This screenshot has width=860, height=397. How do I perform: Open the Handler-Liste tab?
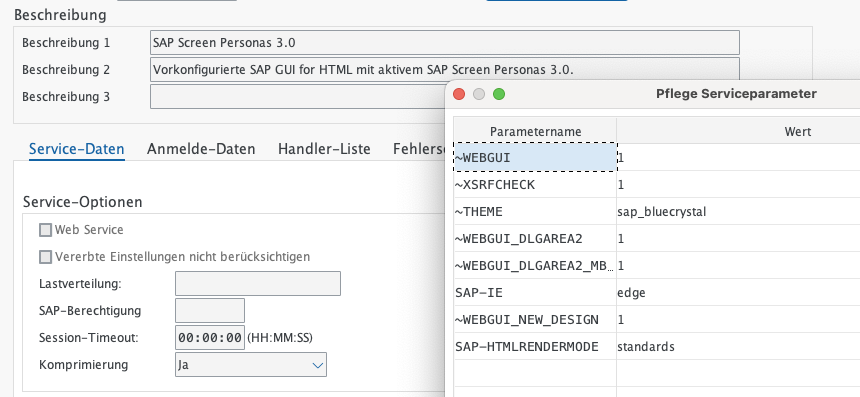coord(324,149)
